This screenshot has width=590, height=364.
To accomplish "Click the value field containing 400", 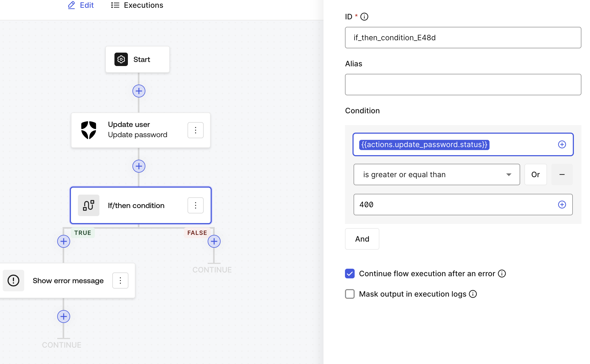I will pyautogui.click(x=463, y=205).
